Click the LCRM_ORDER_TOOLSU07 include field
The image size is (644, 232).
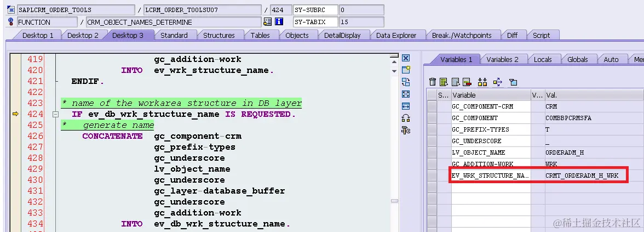pyautogui.click(x=203, y=10)
